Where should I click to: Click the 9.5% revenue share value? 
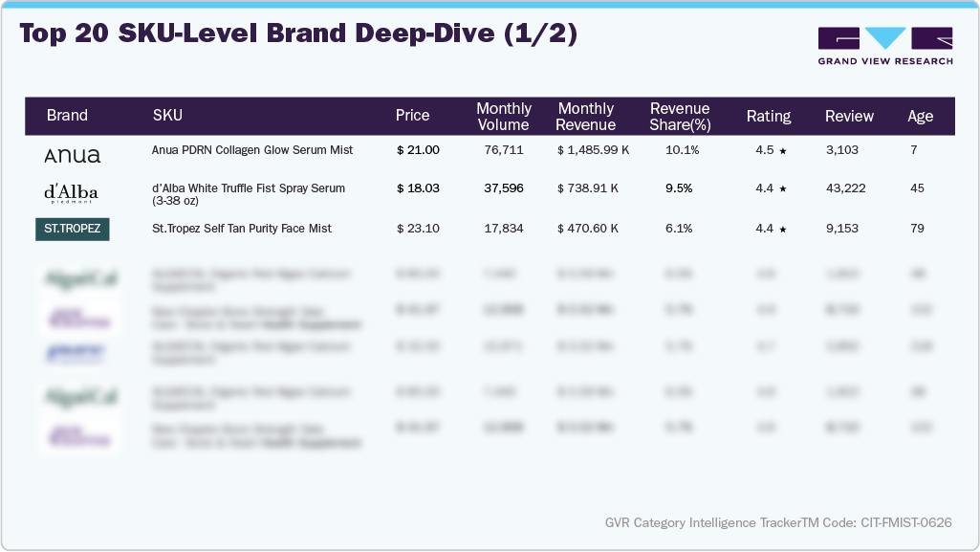click(679, 188)
